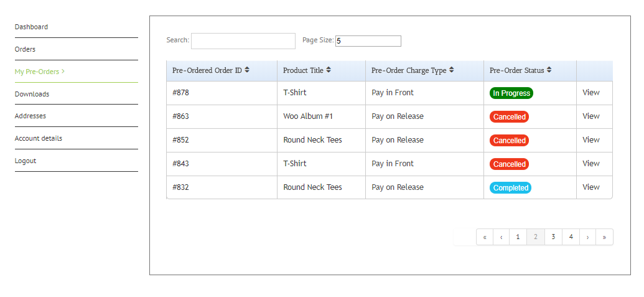Go to page 4 of results
This screenshot has height=297, width=644.
pyautogui.click(x=571, y=237)
